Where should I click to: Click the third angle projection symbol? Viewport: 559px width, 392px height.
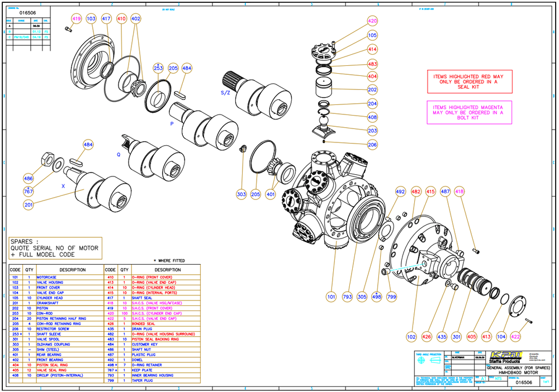pos(428,360)
